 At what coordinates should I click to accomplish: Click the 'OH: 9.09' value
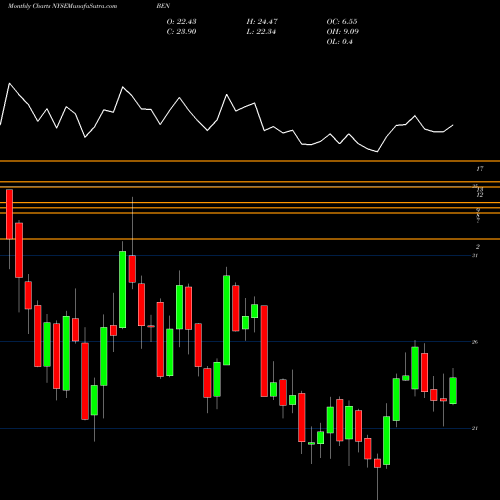point(342,32)
